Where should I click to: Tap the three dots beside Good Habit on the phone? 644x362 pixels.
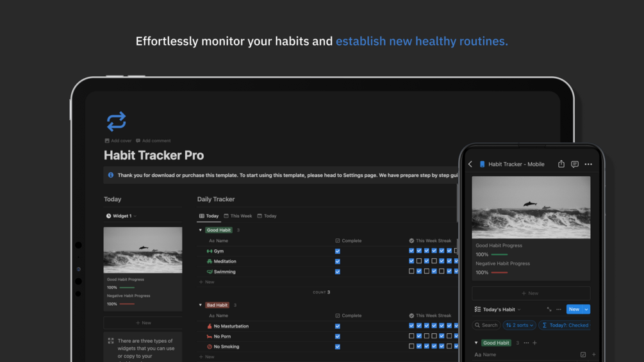pyautogui.click(x=526, y=343)
